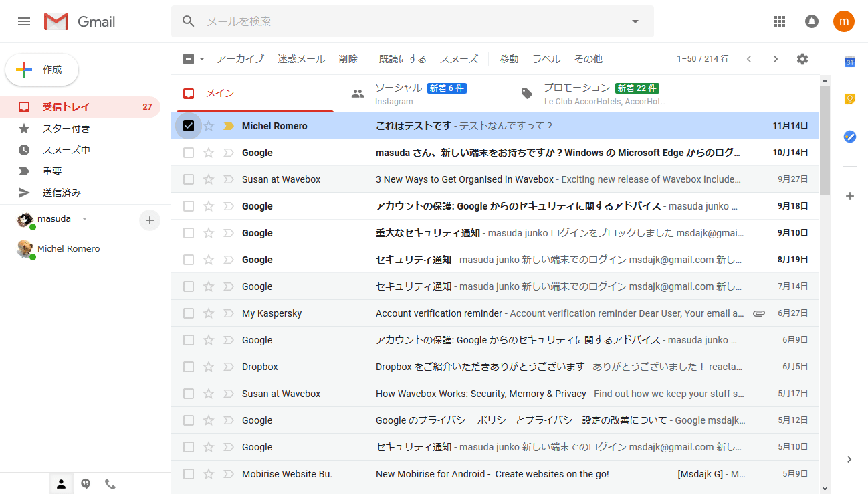Check the Google 9月10日 email checkbox

pyautogui.click(x=189, y=233)
